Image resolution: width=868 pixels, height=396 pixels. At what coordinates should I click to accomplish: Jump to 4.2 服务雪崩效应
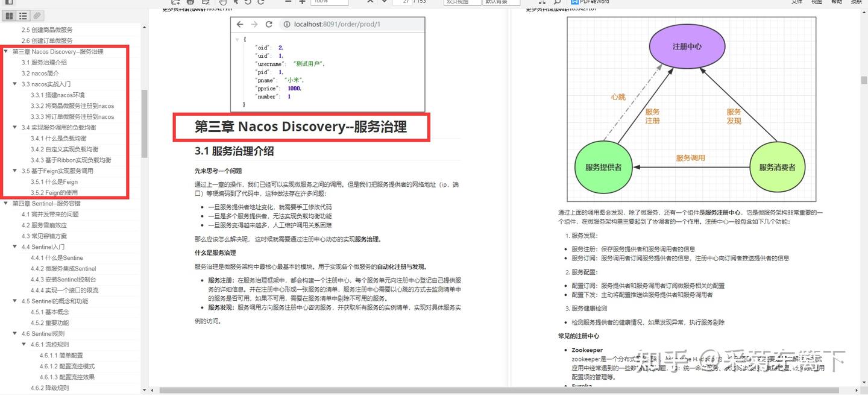pyautogui.click(x=44, y=225)
